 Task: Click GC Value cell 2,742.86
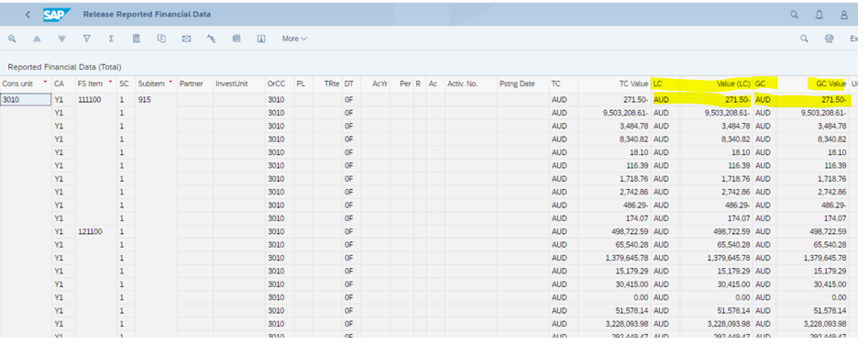(x=812, y=192)
